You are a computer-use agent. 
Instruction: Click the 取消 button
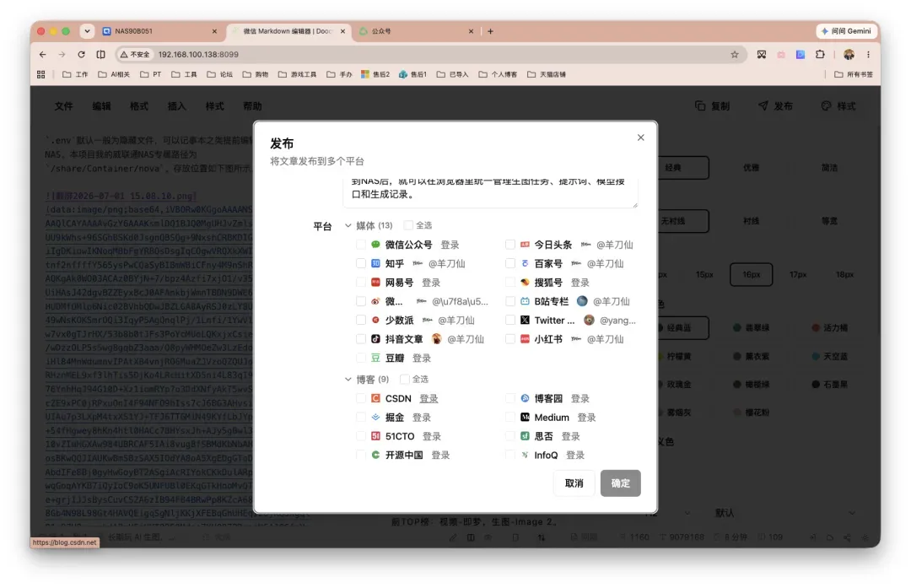[574, 483]
